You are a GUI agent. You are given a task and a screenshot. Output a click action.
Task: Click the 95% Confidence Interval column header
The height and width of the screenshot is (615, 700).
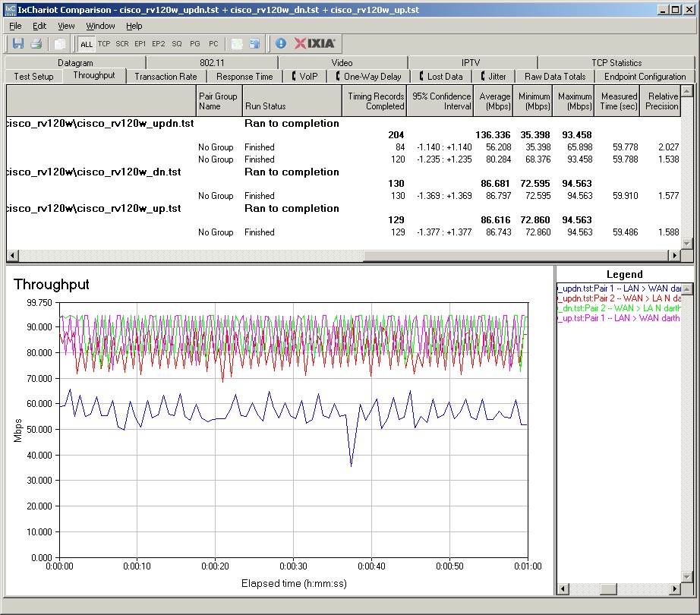(x=440, y=101)
